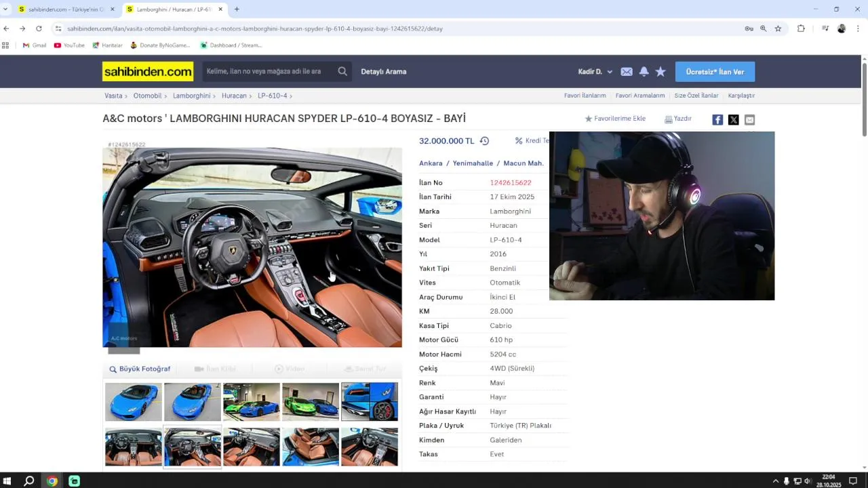Image resolution: width=868 pixels, height=488 pixels.
Task: Open browser extensions puzzle icon
Action: [x=801, y=28]
